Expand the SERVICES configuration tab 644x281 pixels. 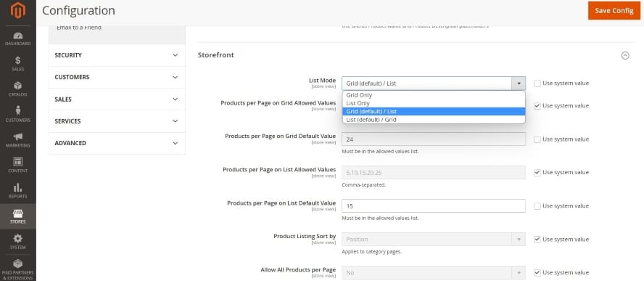[x=117, y=121]
